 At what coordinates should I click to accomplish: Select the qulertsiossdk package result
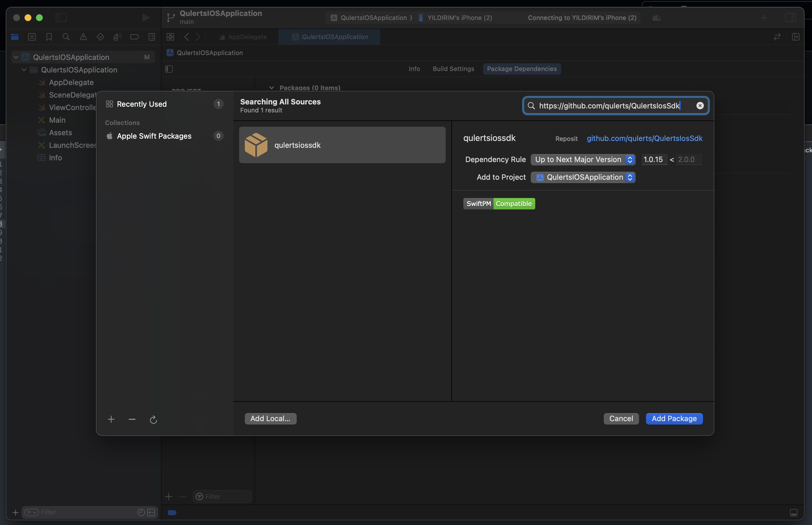pos(342,145)
